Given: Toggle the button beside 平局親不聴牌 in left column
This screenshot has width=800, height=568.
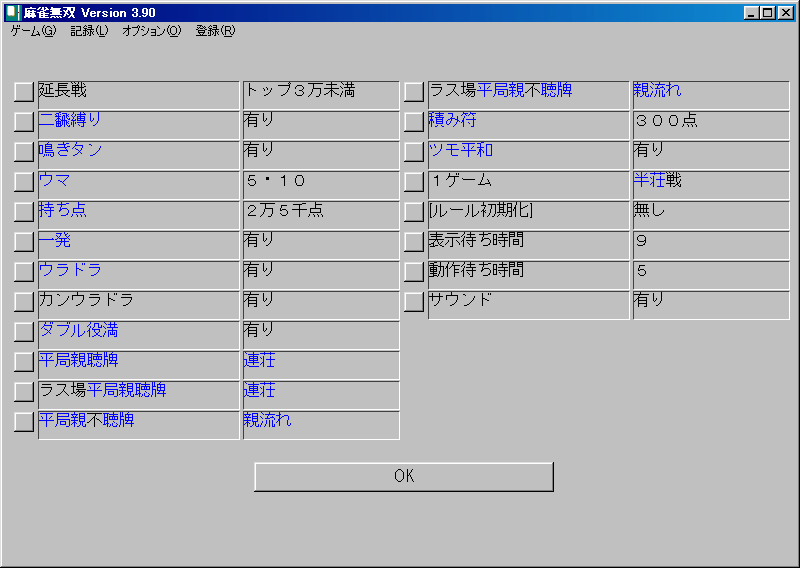Looking at the screenshot, I should pyautogui.click(x=23, y=422).
